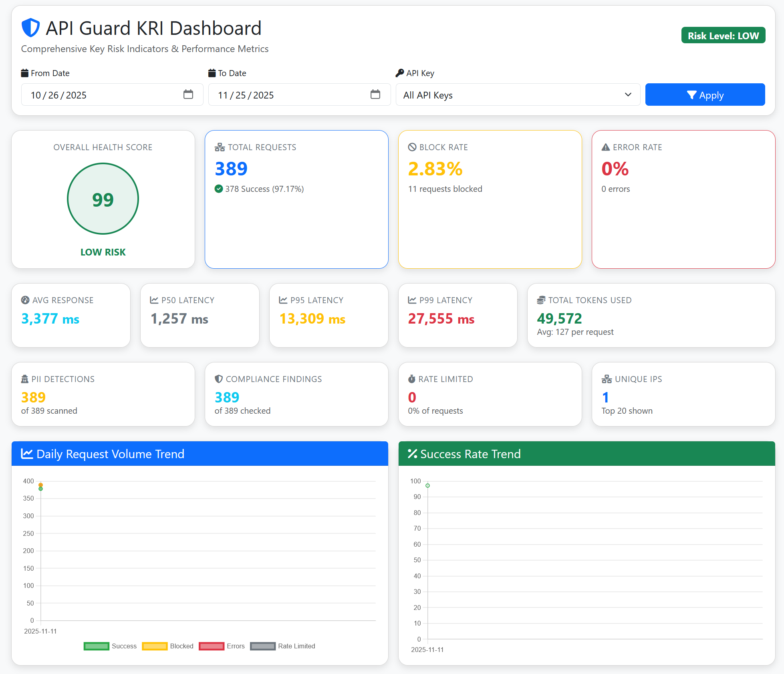Viewport: 784px width, 674px height.
Task: Open the All API Keys dropdown
Action: click(x=517, y=95)
